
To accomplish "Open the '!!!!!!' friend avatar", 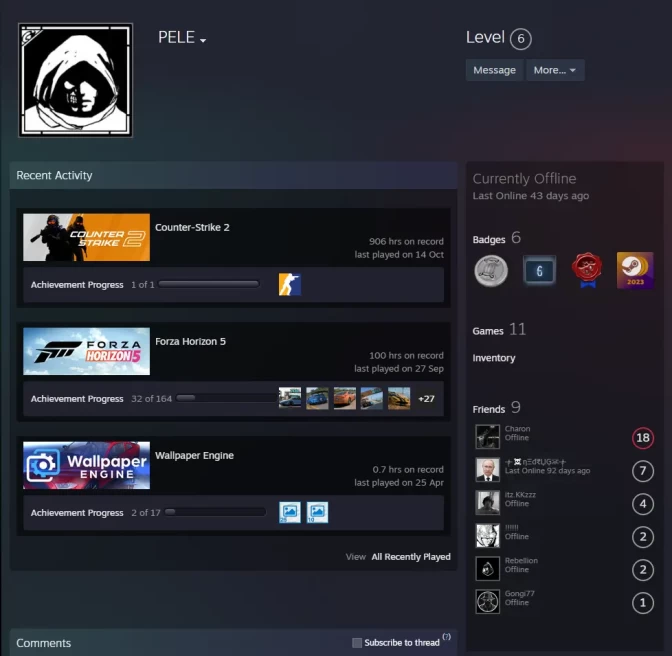I will click(x=488, y=536).
